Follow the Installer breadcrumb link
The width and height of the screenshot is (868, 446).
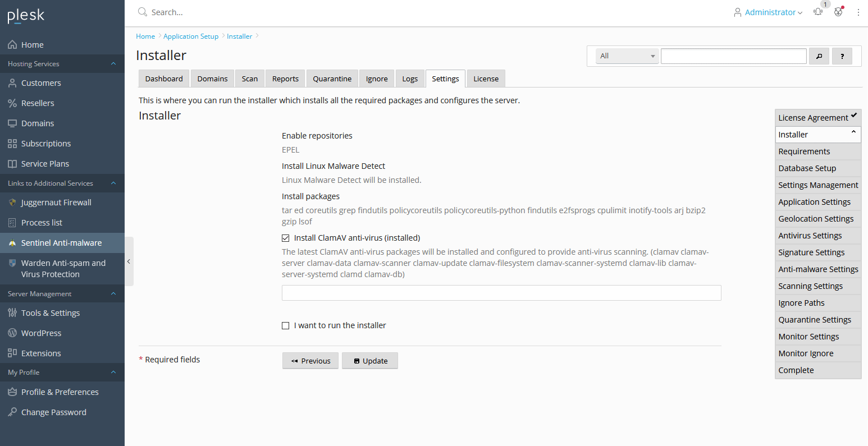pos(239,36)
